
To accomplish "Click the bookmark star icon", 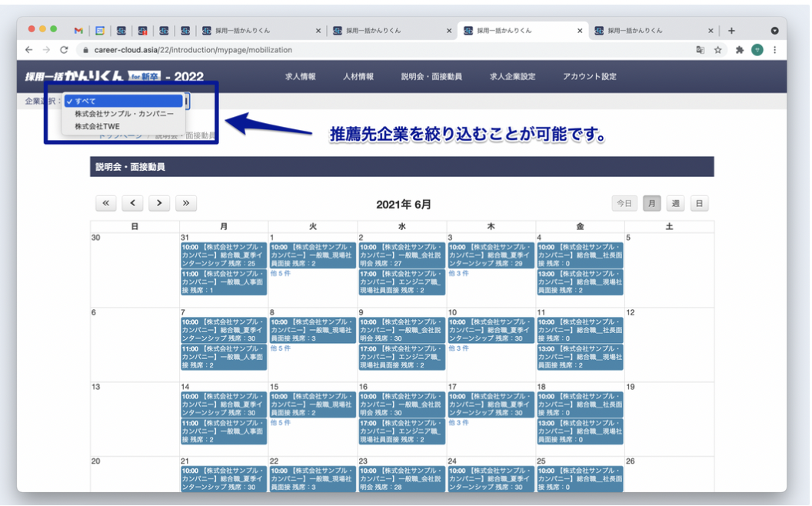I will pos(719,48).
